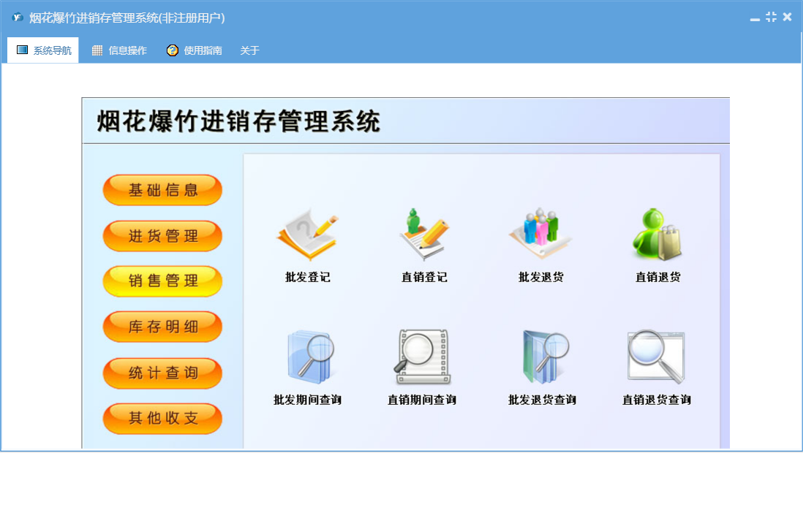Minimize the application window
Screen dimensions: 803x532
click(x=755, y=18)
